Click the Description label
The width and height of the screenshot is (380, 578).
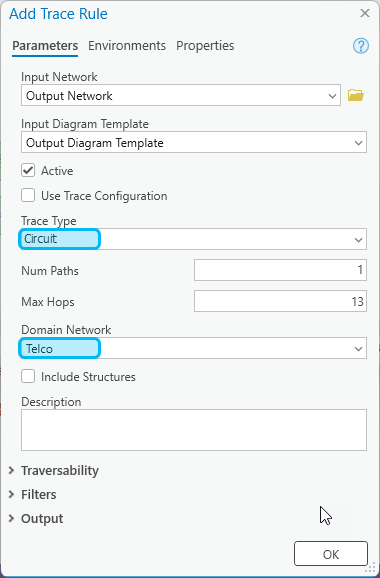(x=51, y=402)
